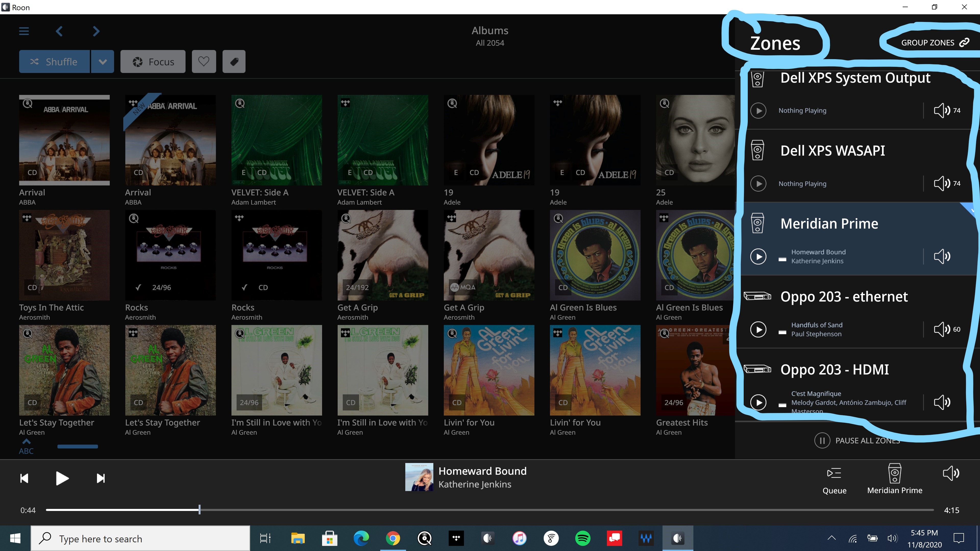This screenshot has width=980, height=551.
Task: Click the Homeward Bound now-playing thumbnail
Action: tap(419, 477)
